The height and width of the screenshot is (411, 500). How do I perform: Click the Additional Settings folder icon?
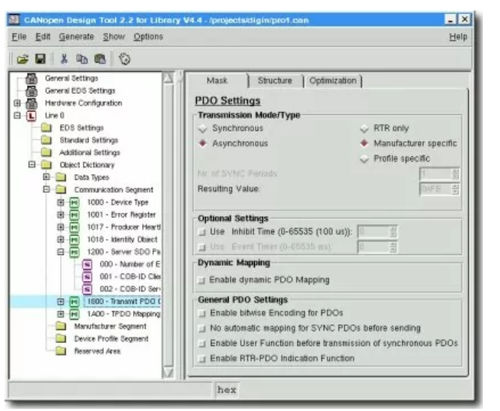click(x=46, y=152)
